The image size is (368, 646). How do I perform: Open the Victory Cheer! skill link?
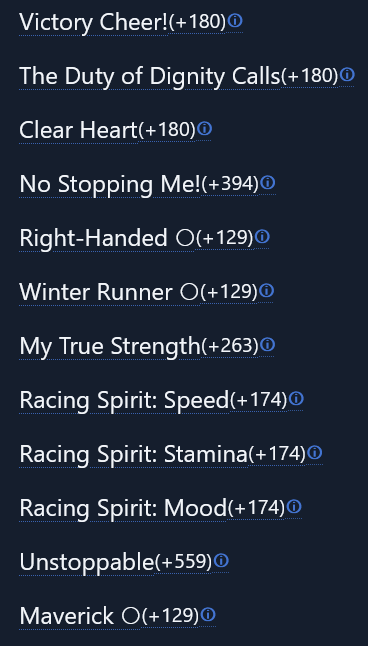[94, 22]
